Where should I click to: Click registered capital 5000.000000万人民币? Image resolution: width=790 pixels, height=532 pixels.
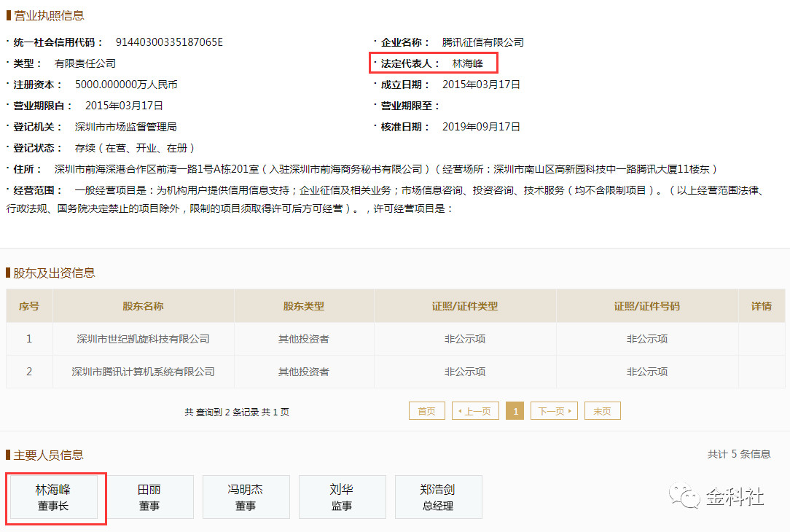127,85
